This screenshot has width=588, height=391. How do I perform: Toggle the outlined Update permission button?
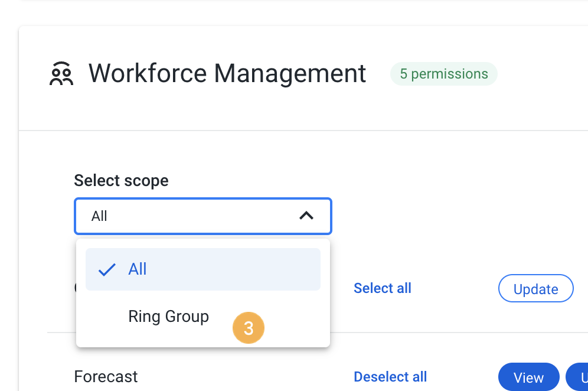pyautogui.click(x=535, y=289)
